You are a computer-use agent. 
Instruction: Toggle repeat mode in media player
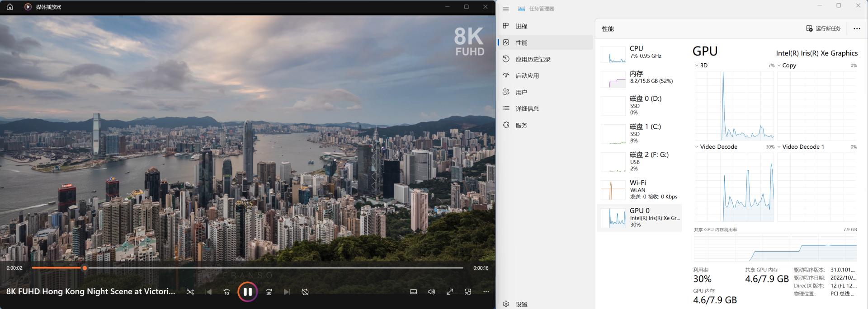coord(305,292)
